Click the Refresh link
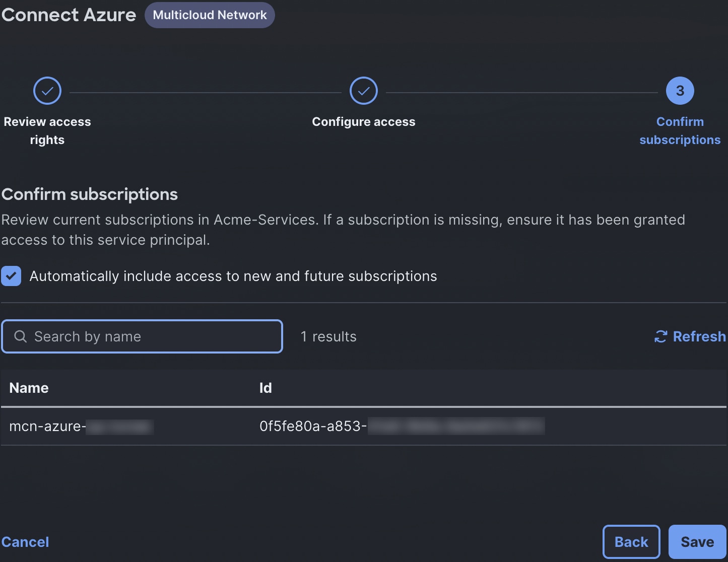The width and height of the screenshot is (728, 562). tap(690, 336)
